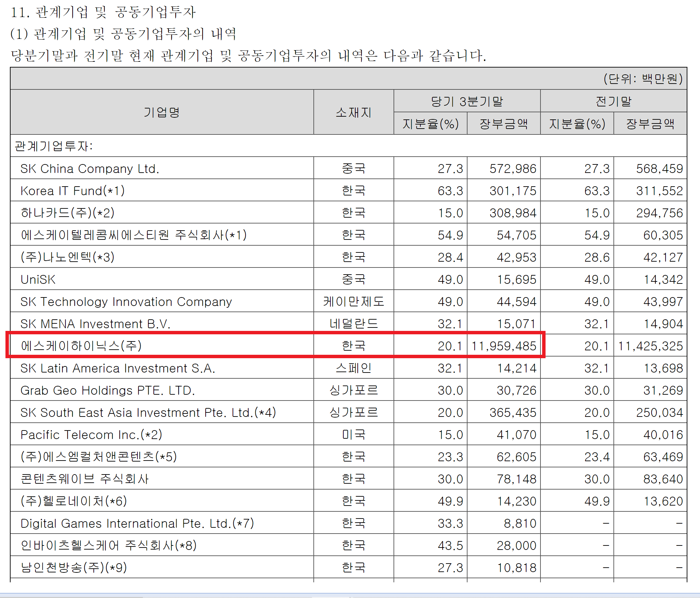Click the 케이만제도 location cell

pyautogui.click(x=354, y=302)
